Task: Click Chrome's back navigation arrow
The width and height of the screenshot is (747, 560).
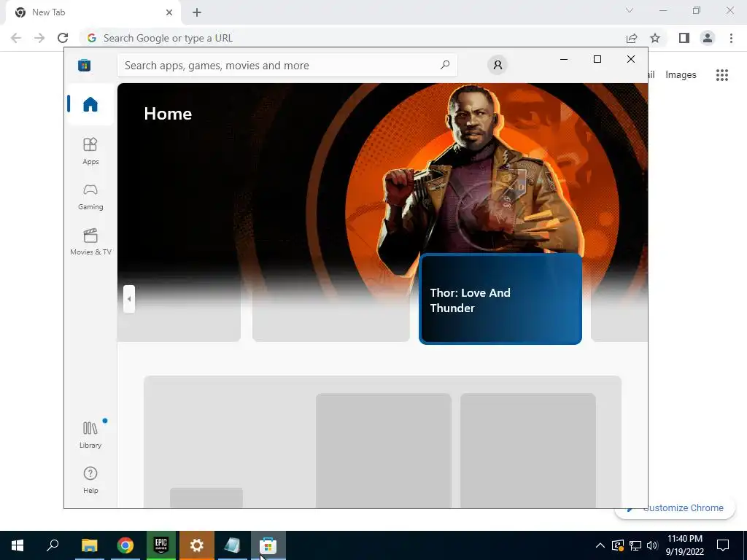Action: click(x=16, y=38)
